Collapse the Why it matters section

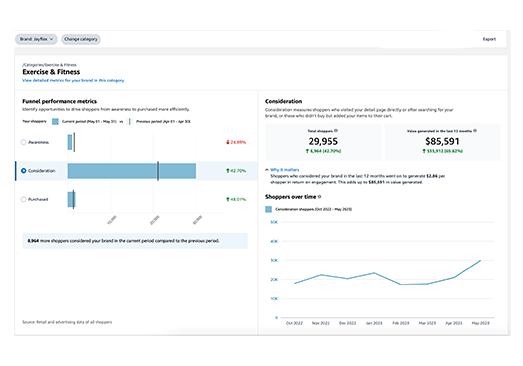[x=267, y=169]
